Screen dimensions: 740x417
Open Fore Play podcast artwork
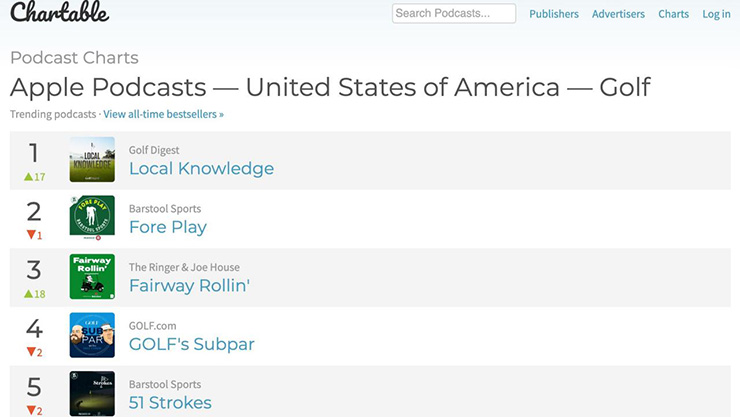coord(92,217)
